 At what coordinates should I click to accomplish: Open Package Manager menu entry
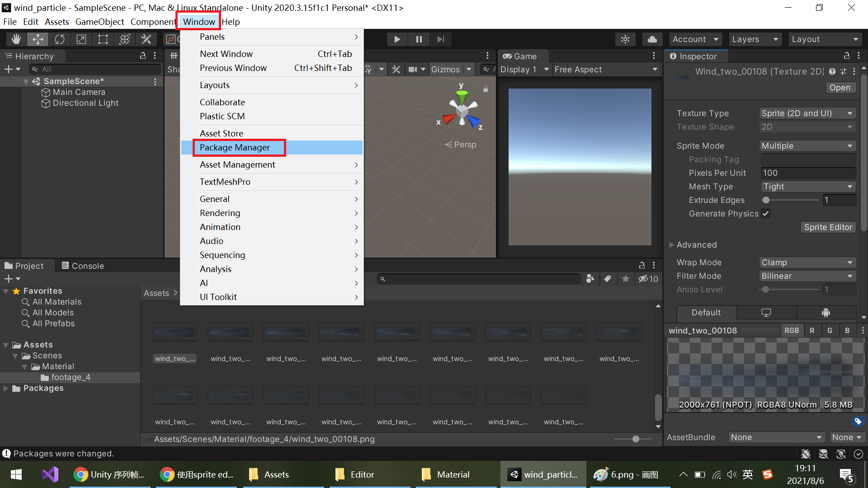(x=235, y=148)
